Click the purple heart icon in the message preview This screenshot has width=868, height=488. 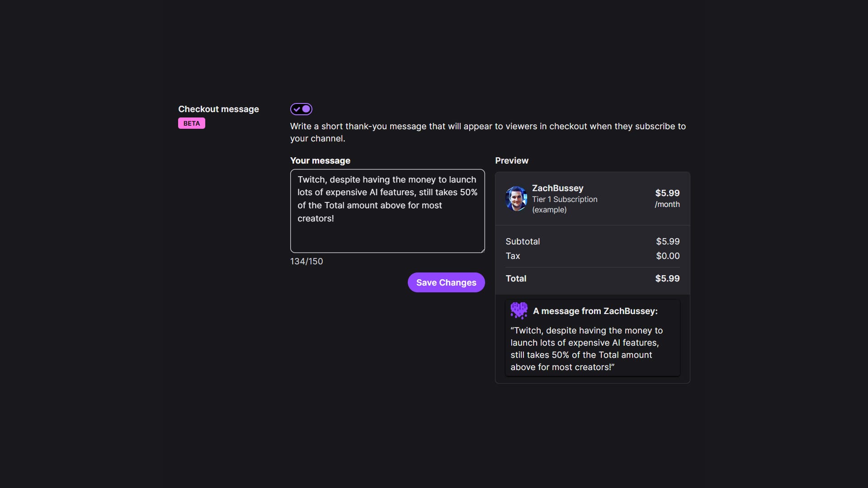tap(519, 311)
